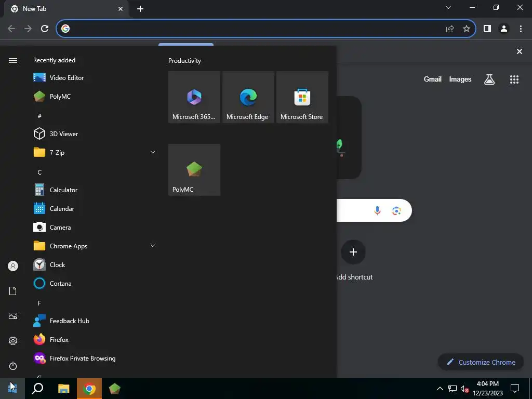Image resolution: width=532 pixels, height=399 pixels.
Task: Open Clock app
Action: 94,264
